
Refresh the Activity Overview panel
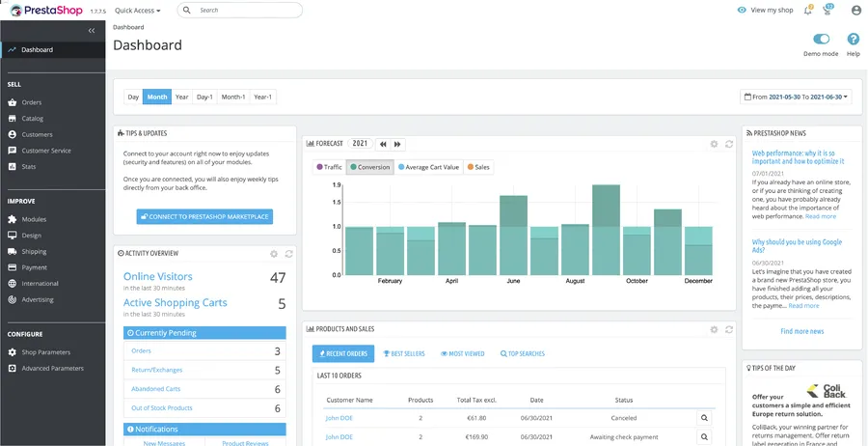pos(288,254)
